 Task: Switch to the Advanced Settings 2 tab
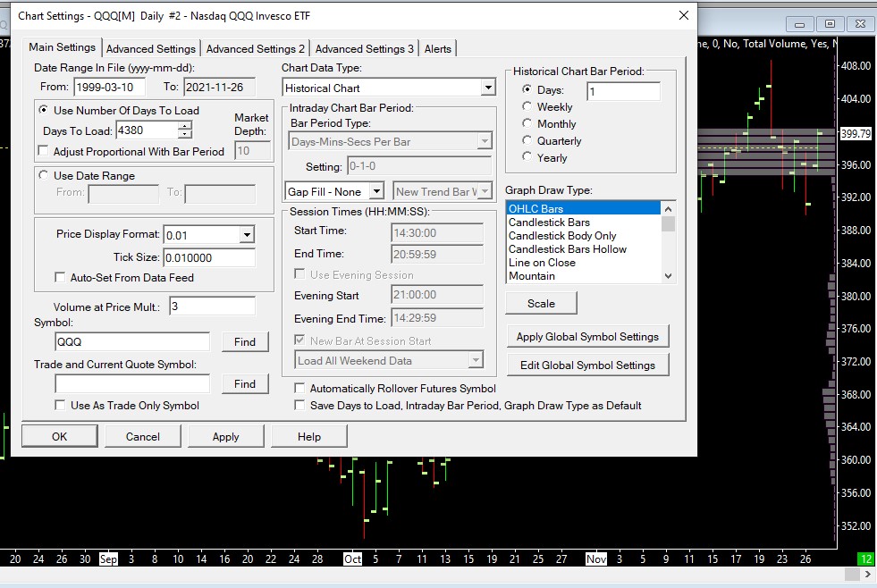[255, 49]
